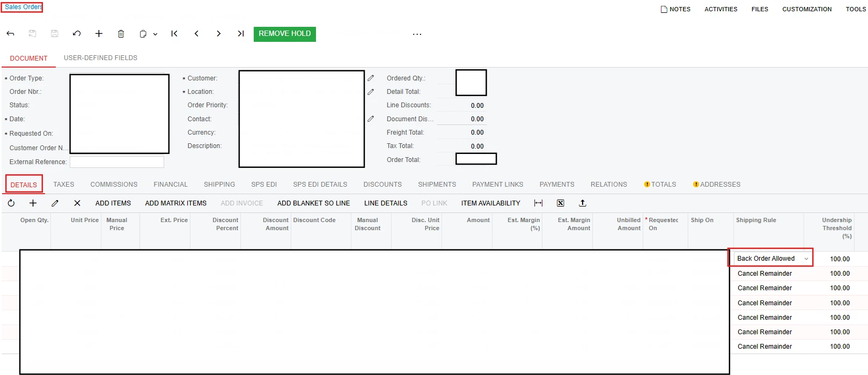
Task: Add a row in details grid
Action: (x=33, y=203)
